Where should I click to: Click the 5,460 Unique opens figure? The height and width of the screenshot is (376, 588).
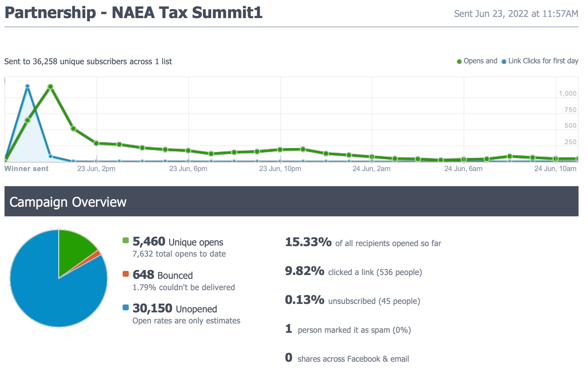click(x=149, y=242)
